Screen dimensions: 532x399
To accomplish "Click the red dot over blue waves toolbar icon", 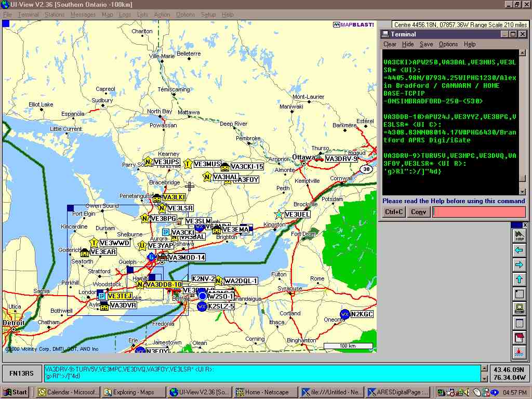I will pos(519,352).
